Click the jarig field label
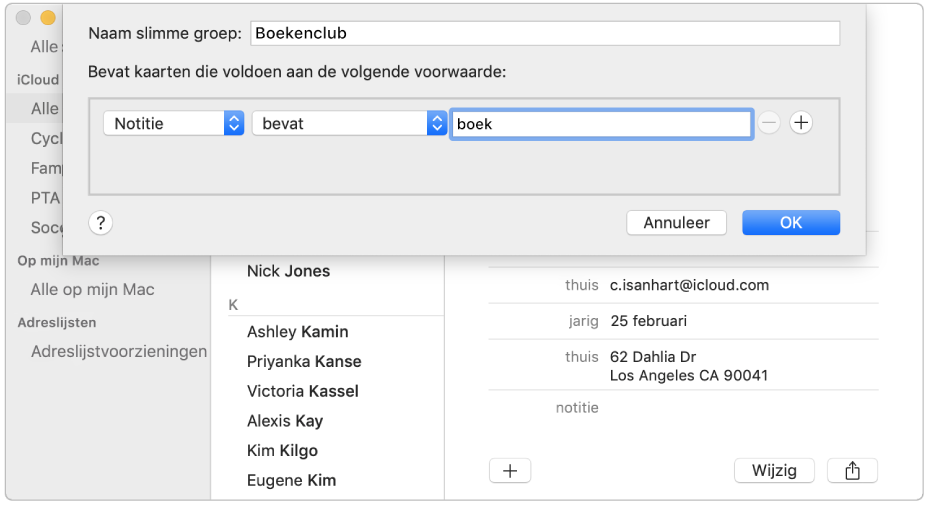The width and height of the screenshot is (931, 505). (584, 322)
